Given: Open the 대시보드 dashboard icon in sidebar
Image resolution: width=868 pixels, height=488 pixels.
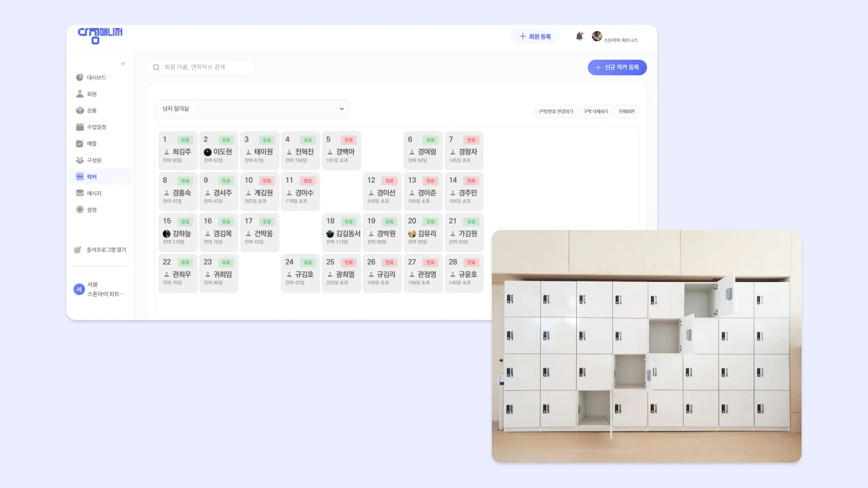Looking at the screenshot, I should (80, 77).
